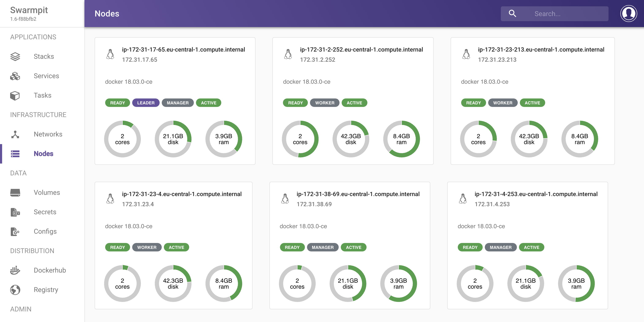Open the user avatar menu
Viewport: 644px width, 322px height.
coord(629,13)
